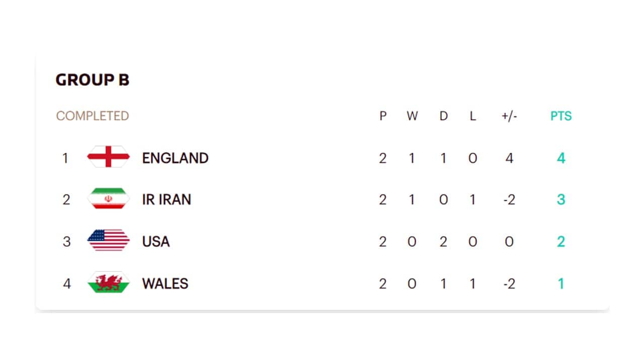Click the L losses column header
This screenshot has height=362, width=644.
472,116
